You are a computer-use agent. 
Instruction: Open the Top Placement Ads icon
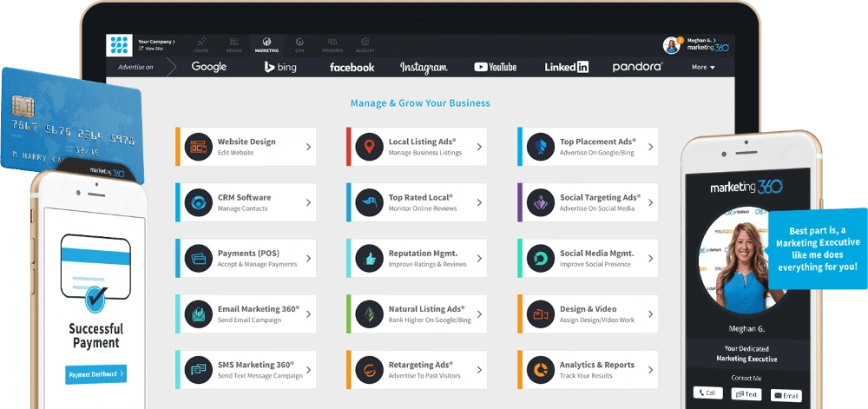point(540,147)
